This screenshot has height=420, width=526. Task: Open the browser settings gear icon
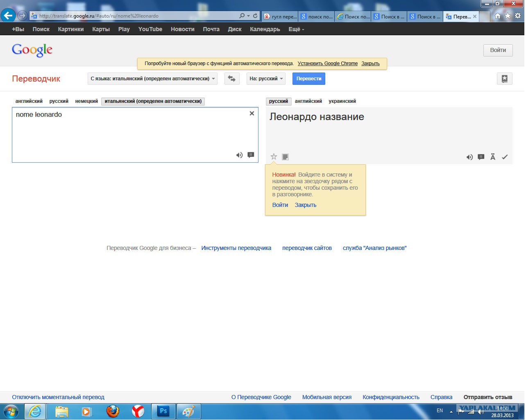(518, 16)
